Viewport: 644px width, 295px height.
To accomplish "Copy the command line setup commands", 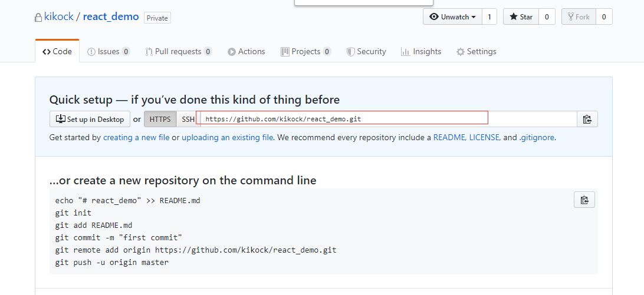I will coord(584,200).
